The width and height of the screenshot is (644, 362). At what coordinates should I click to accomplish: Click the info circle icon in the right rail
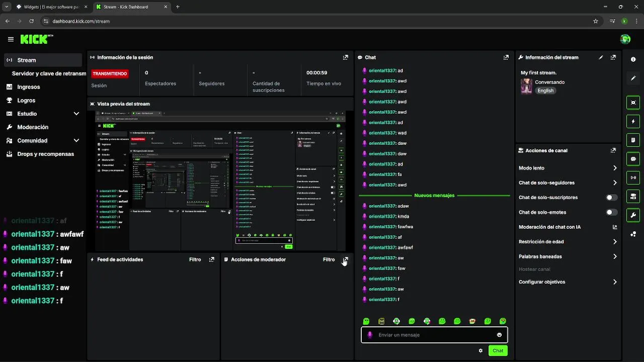633,59
